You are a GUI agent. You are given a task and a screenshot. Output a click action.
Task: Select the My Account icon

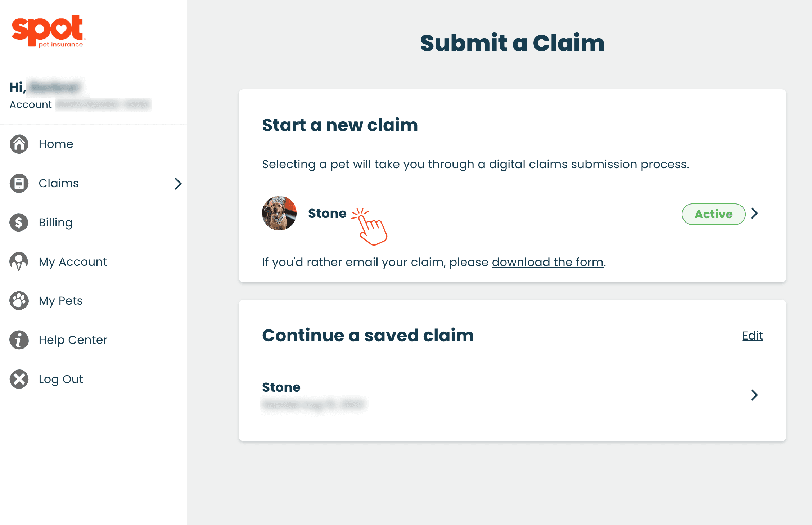pos(18,262)
